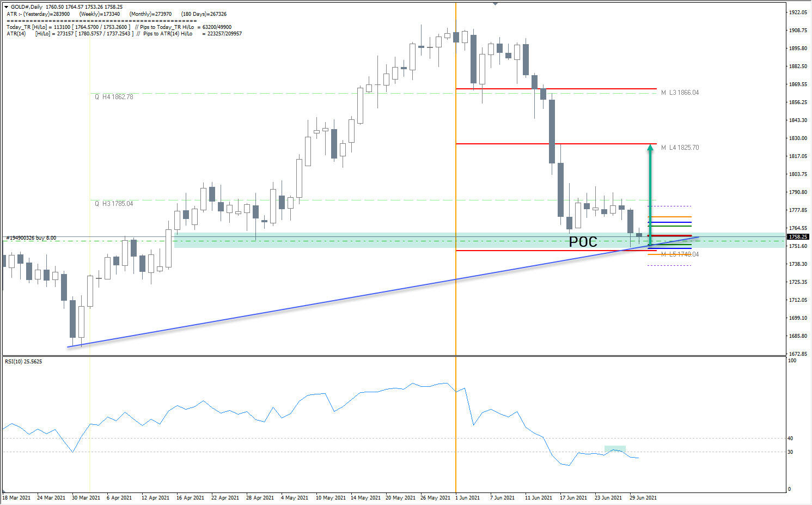Click the (Weekly)=173340 ATR readout
This screenshot has height=505, width=812.
click(x=100, y=14)
